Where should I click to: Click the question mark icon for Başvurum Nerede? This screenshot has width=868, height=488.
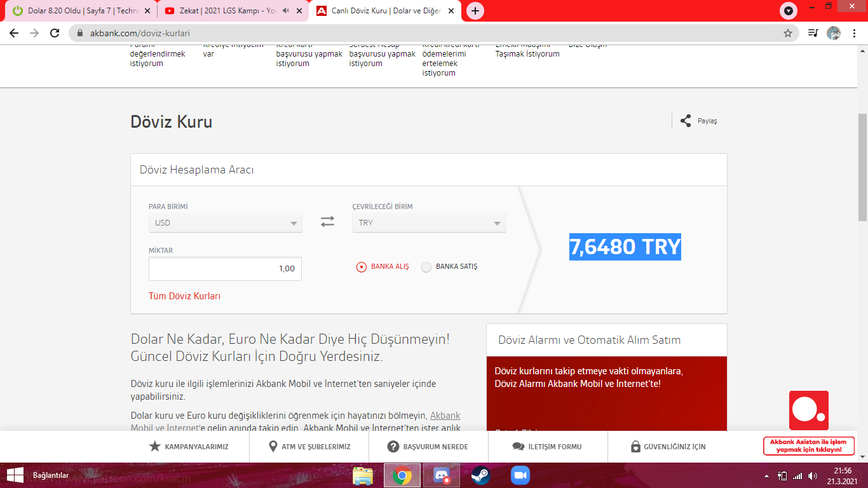coord(393,447)
